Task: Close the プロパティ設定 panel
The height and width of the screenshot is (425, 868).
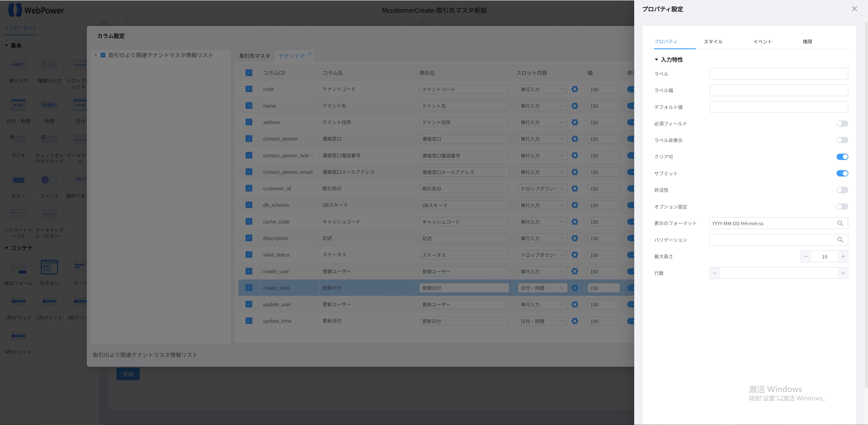Action: 854,9
